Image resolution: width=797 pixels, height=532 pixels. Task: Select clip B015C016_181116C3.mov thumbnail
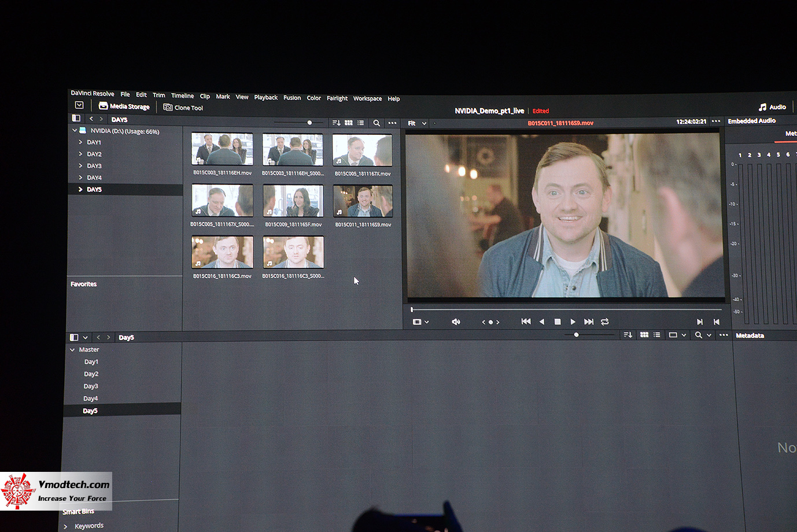pos(222,252)
